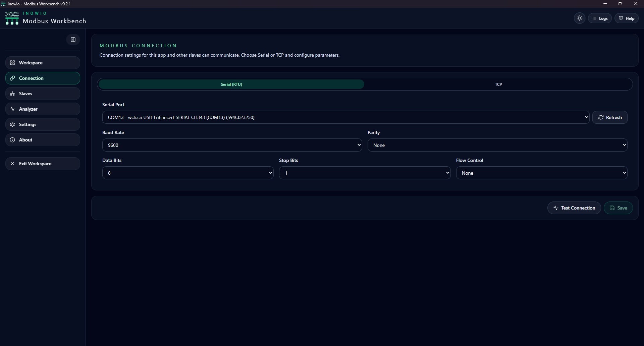Navigate to Slaves section
Viewport: 644px width, 346px height.
(x=43, y=94)
